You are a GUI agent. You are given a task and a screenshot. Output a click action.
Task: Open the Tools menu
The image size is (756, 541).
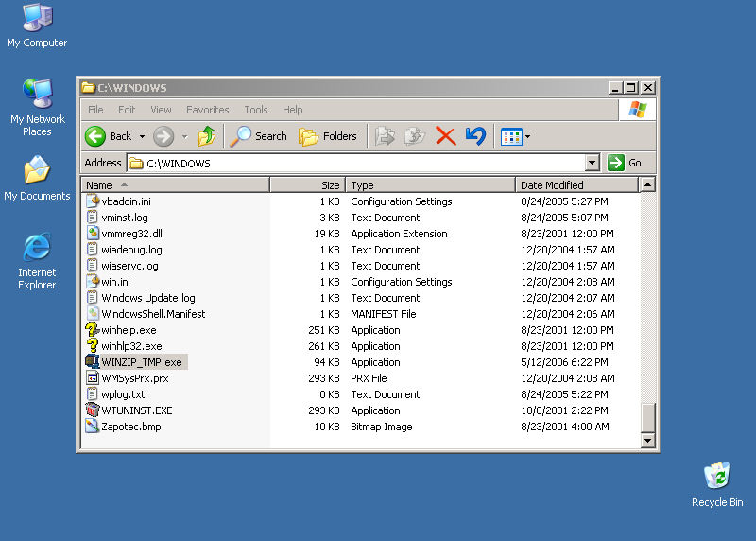coord(255,110)
